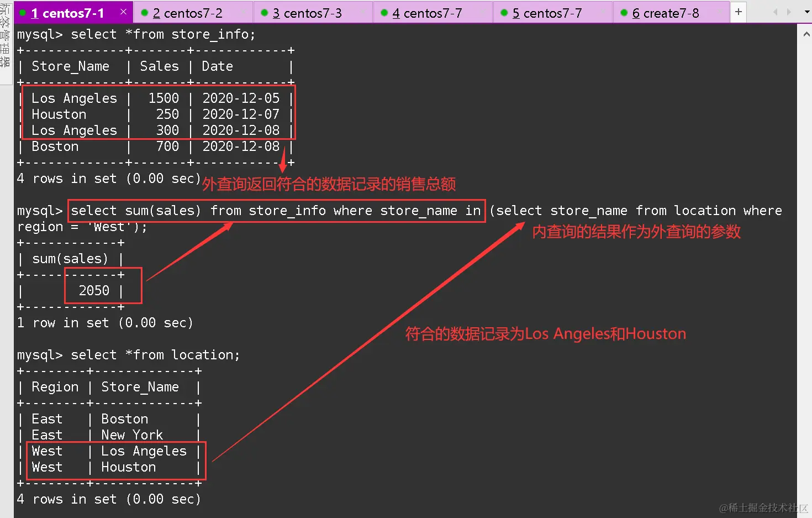Click the sum(sales) result column header

70,259
